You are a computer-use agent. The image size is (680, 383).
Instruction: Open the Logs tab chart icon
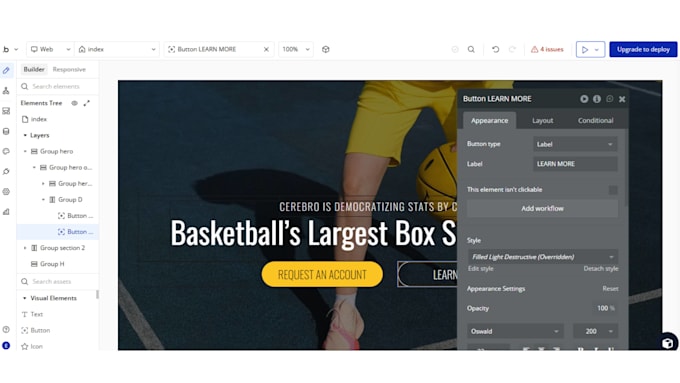pos(6,212)
